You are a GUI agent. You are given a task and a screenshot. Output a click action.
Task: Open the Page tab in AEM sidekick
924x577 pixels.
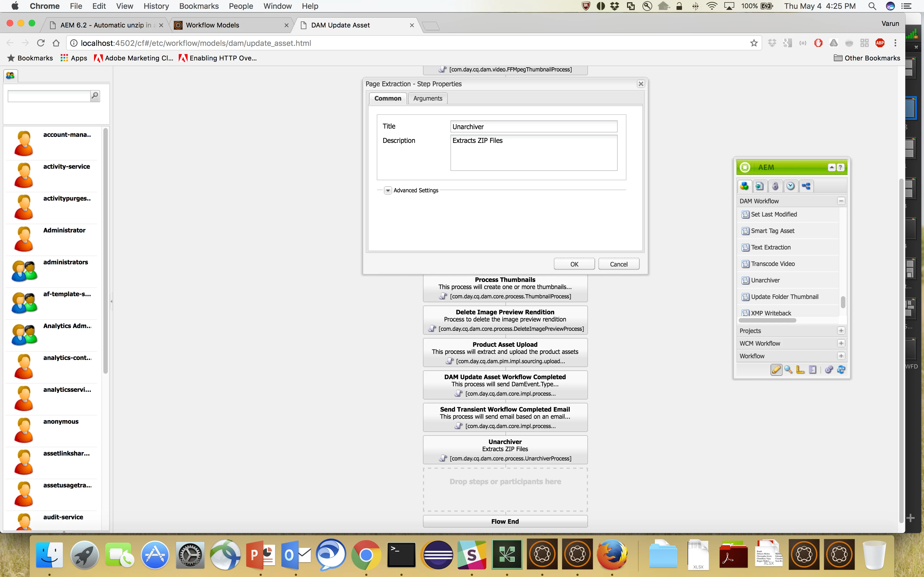coord(760,186)
